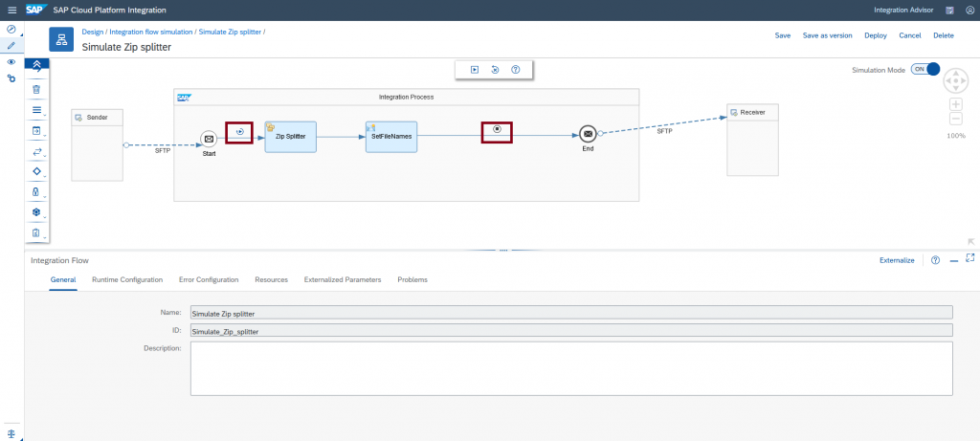The height and width of the screenshot is (441, 980).
Task: Open simulation help question mark
Action: [516, 70]
